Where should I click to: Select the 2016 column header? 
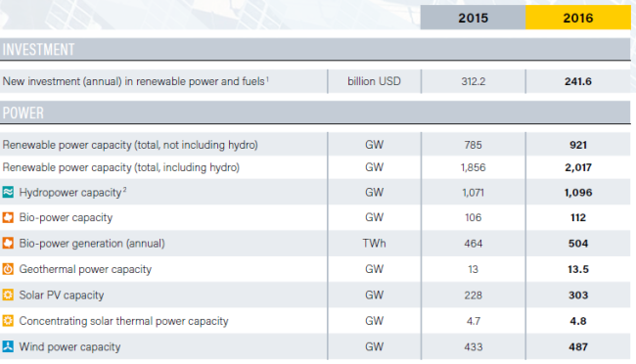pos(578,18)
